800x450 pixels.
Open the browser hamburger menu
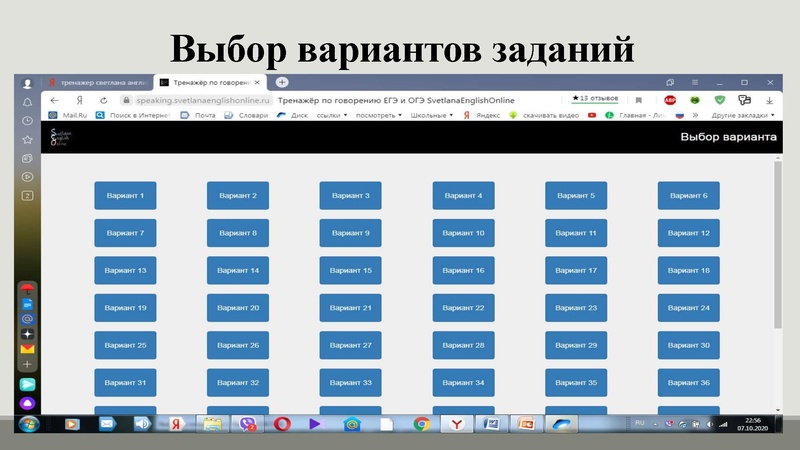(x=695, y=82)
